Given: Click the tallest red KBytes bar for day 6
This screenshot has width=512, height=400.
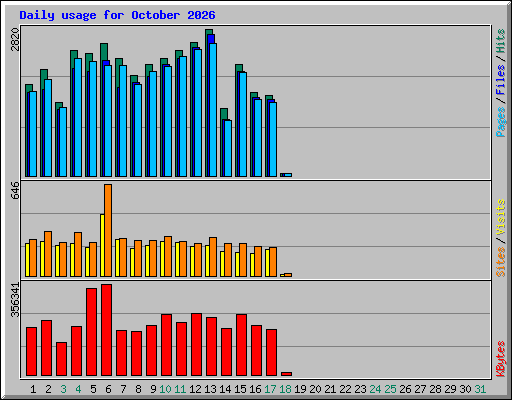Looking at the screenshot, I should click(x=107, y=330).
